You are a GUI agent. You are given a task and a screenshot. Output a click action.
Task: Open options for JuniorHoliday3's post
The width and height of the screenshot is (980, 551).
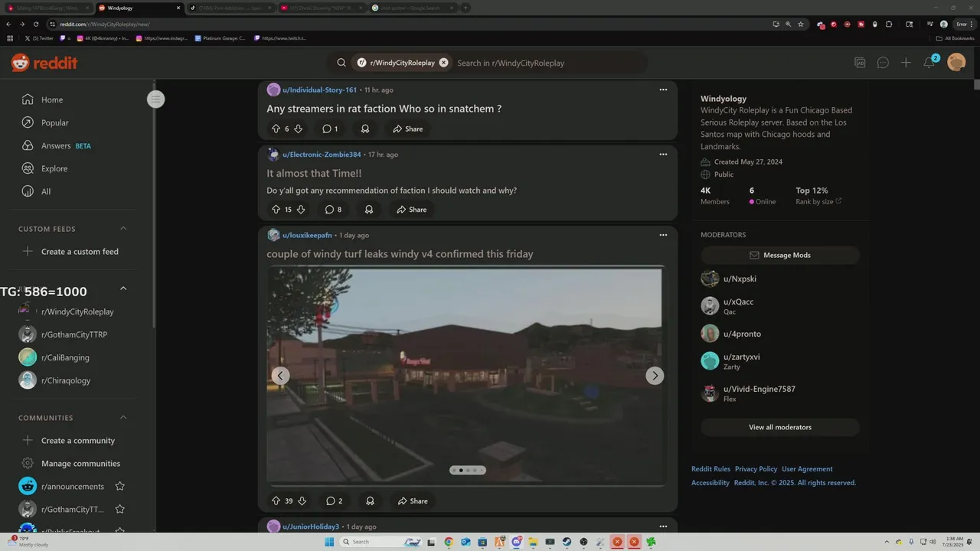tap(663, 527)
